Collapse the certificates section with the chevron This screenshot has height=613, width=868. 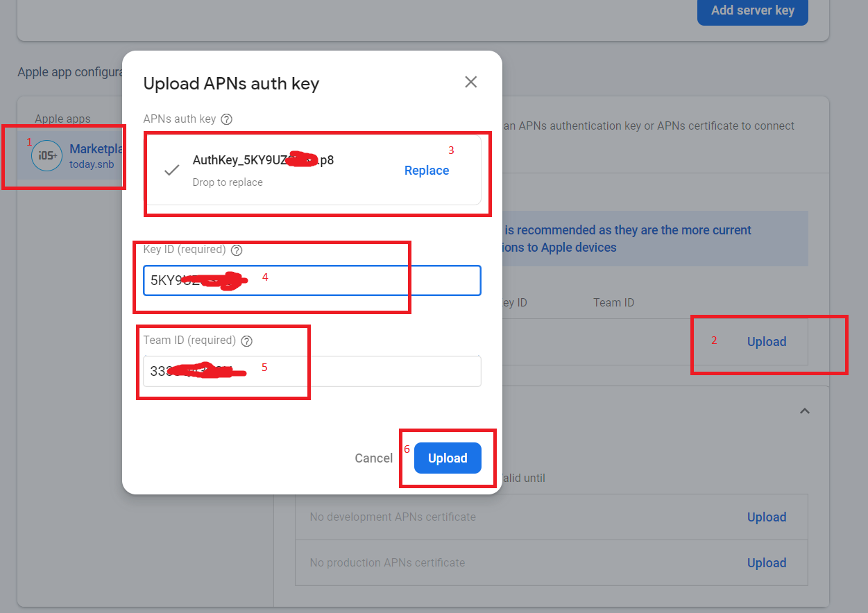coord(804,411)
